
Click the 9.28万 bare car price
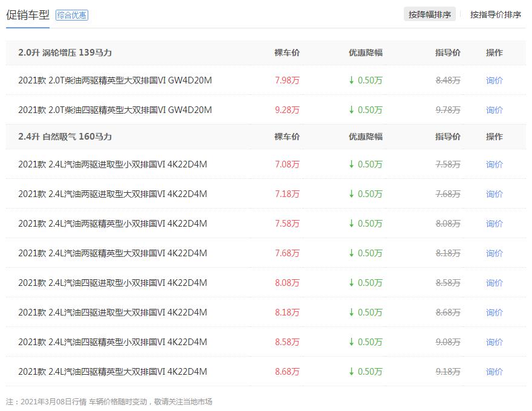pos(287,110)
